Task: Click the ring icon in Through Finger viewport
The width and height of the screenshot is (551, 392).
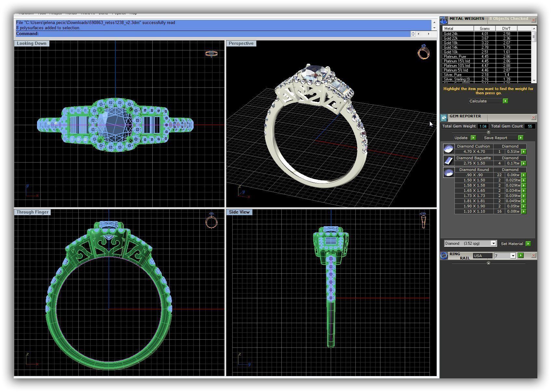Action: pyautogui.click(x=211, y=221)
